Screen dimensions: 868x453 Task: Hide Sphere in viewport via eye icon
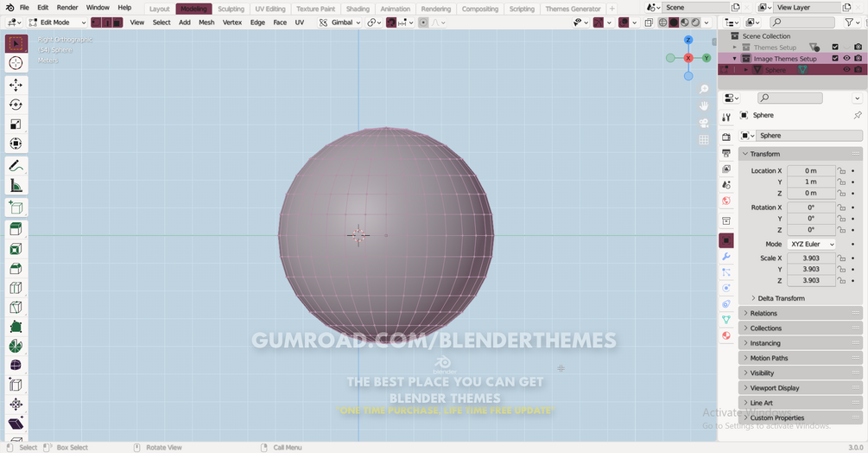point(846,70)
